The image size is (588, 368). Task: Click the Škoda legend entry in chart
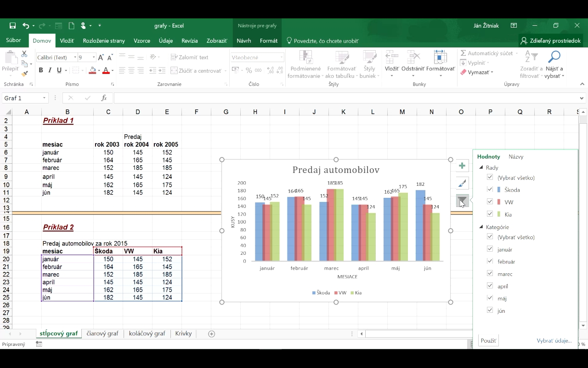[x=321, y=293]
